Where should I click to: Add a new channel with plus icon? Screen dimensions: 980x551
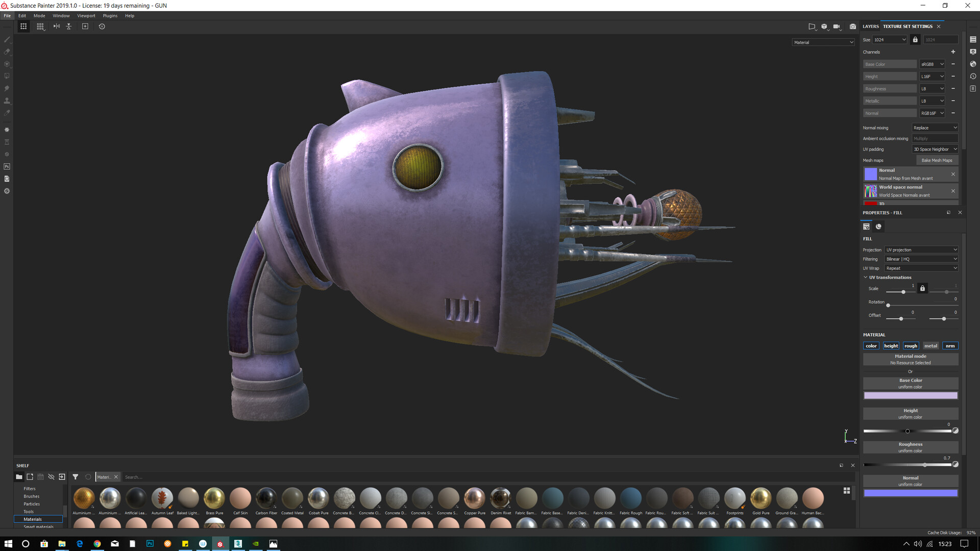[953, 52]
